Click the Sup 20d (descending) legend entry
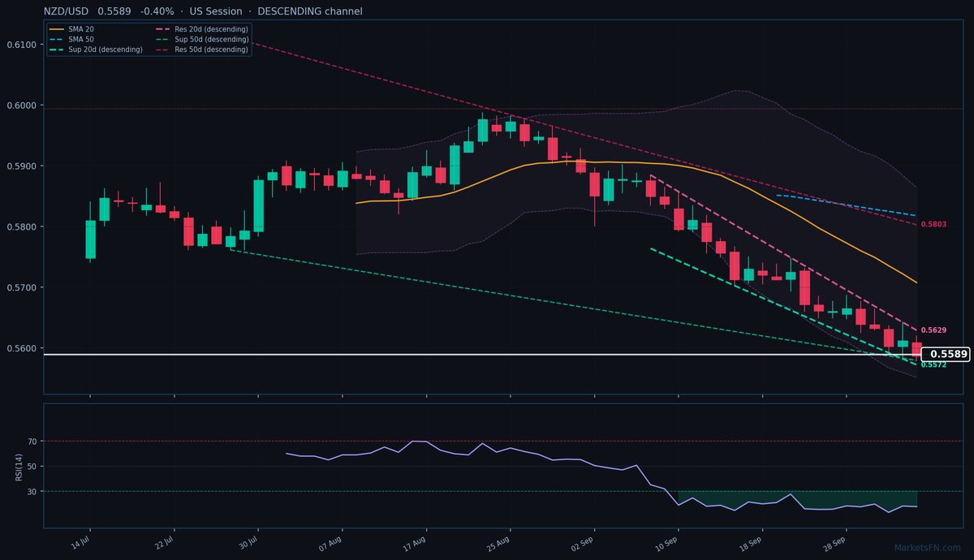974x560 pixels. pyautogui.click(x=96, y=50)
